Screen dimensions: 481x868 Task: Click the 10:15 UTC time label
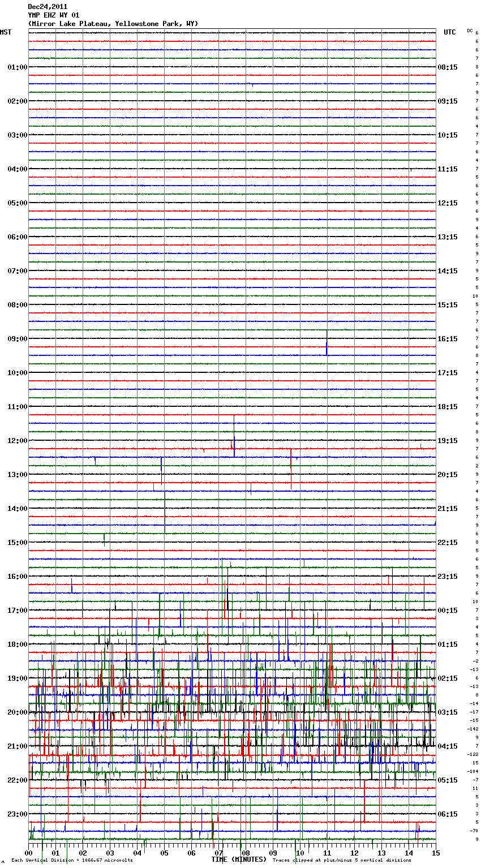(448, 135)
